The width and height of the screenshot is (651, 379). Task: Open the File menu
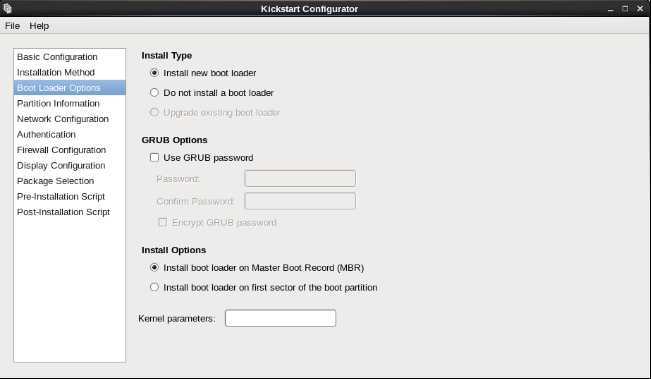coord(12,26)
